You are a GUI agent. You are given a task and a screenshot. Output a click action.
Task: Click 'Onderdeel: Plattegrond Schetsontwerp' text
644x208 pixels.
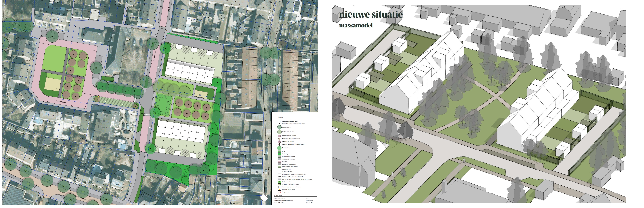(x=283, y=201)
